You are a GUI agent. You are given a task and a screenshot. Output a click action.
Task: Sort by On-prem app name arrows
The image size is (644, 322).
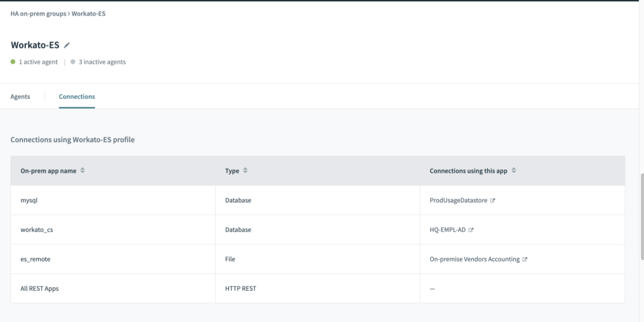(82, 171)
